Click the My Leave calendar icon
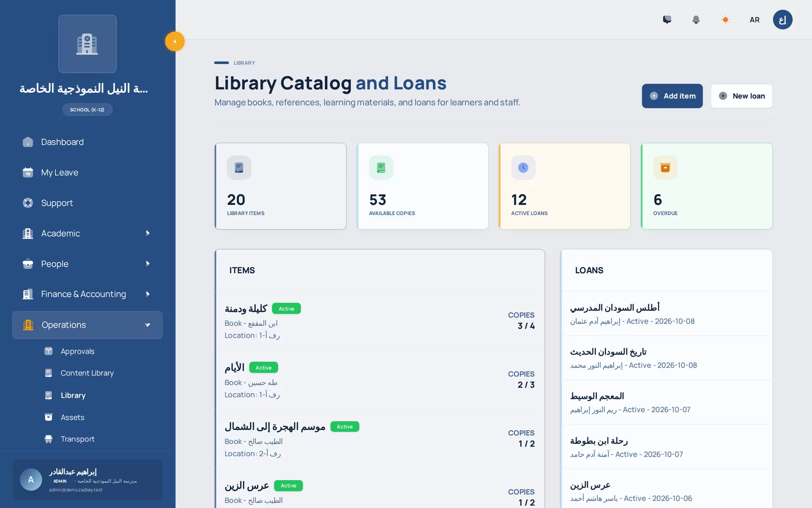812x508 pixels. (28, 173)
